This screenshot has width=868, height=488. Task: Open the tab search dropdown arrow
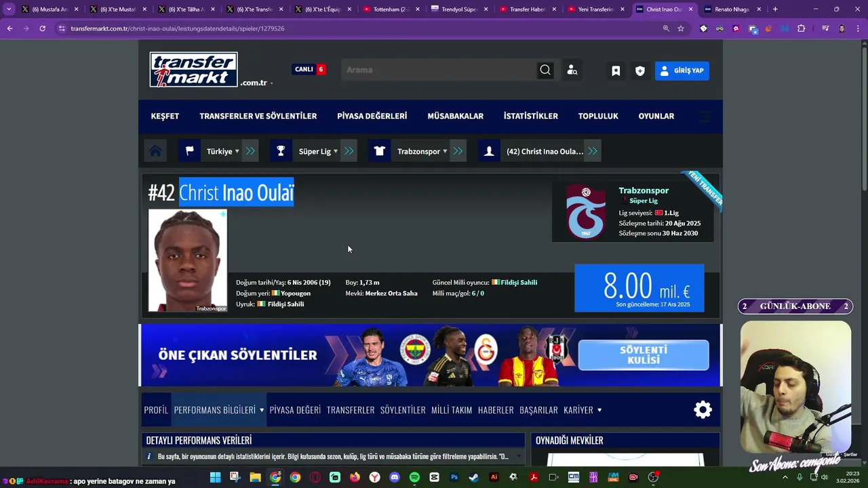[9, 9]
